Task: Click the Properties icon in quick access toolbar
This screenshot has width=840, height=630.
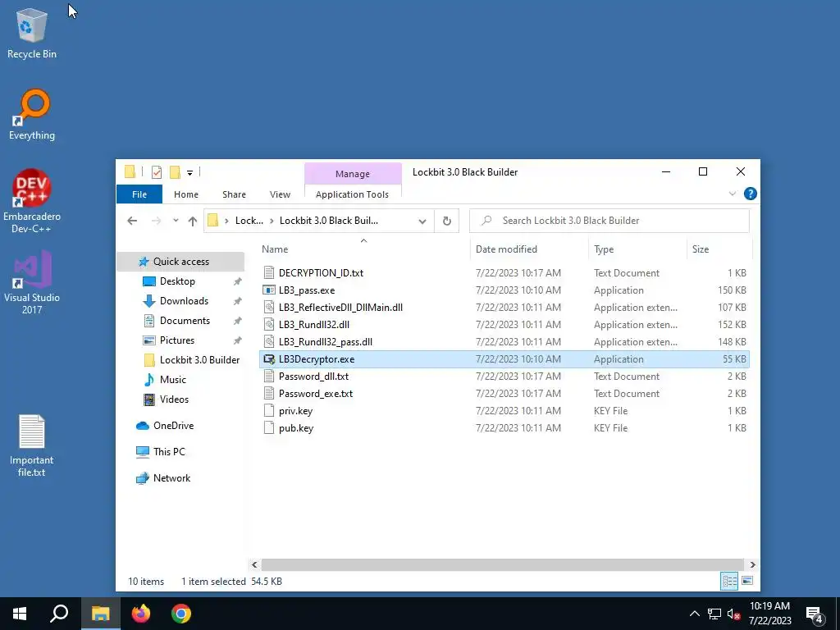Action: coord(157,172)
